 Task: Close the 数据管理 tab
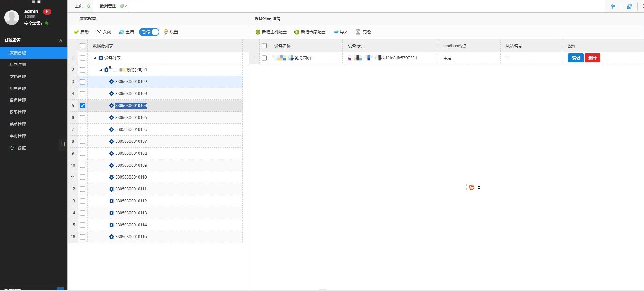click(126, 6)
